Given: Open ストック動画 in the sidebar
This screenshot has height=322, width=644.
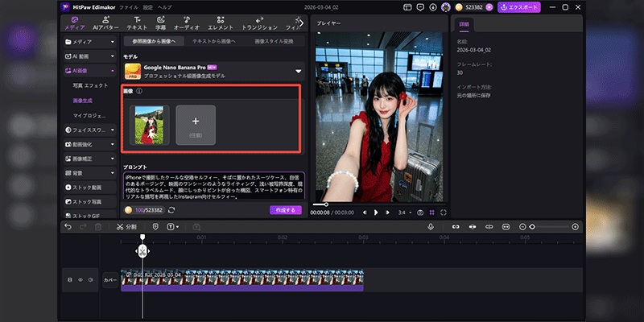Looking at the screenshot, I should click(90, 188).
